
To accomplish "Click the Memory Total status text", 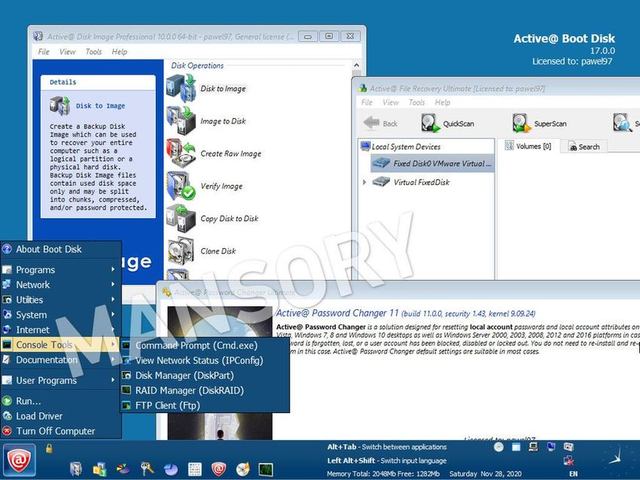I will pos(383,474).
